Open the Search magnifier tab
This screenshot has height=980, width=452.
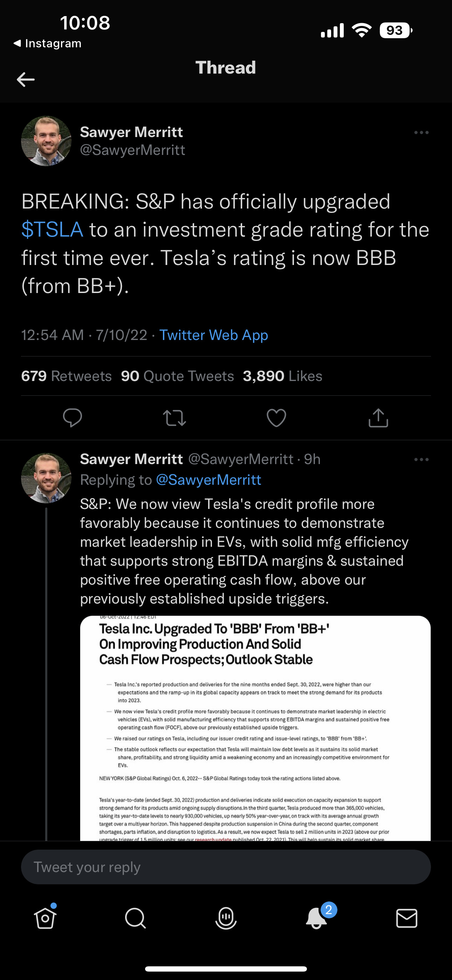click(136, 918)
